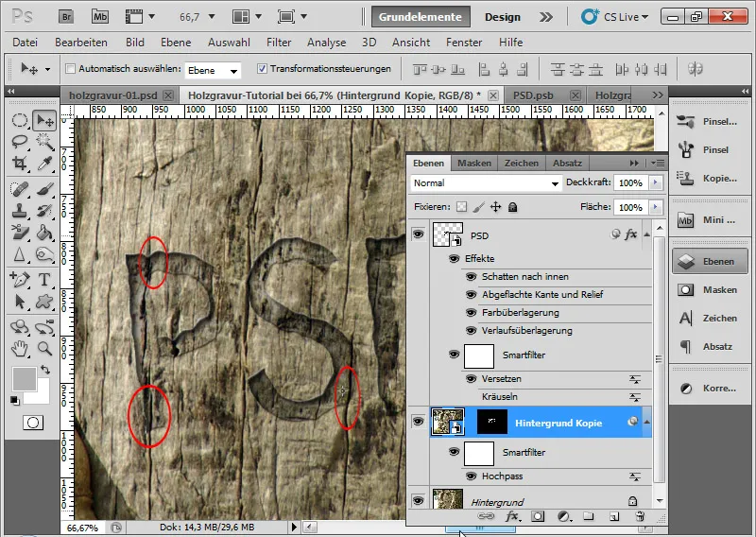Open the zoom level 66,7 dropdown
756x537 pixels.
(211, 17)
